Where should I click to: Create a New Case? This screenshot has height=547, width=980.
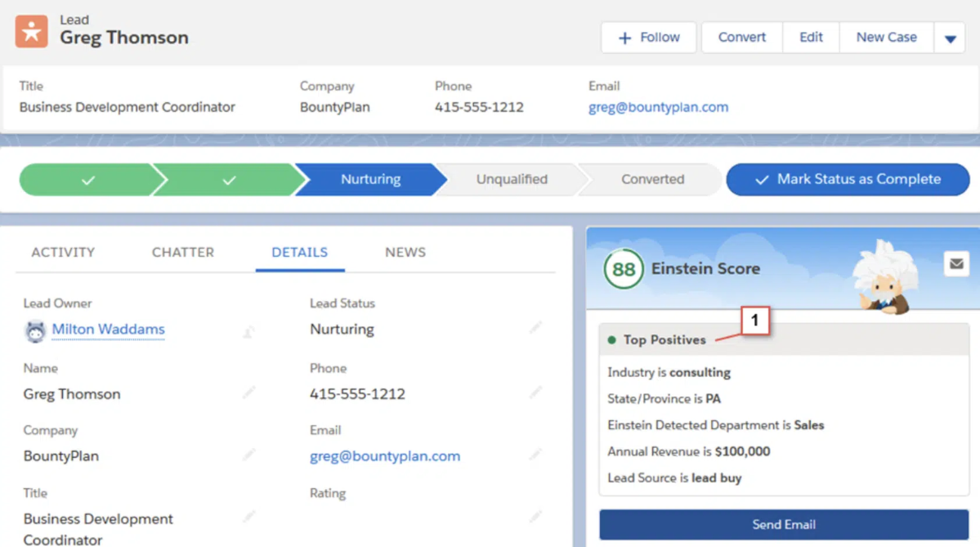point(886,38)
